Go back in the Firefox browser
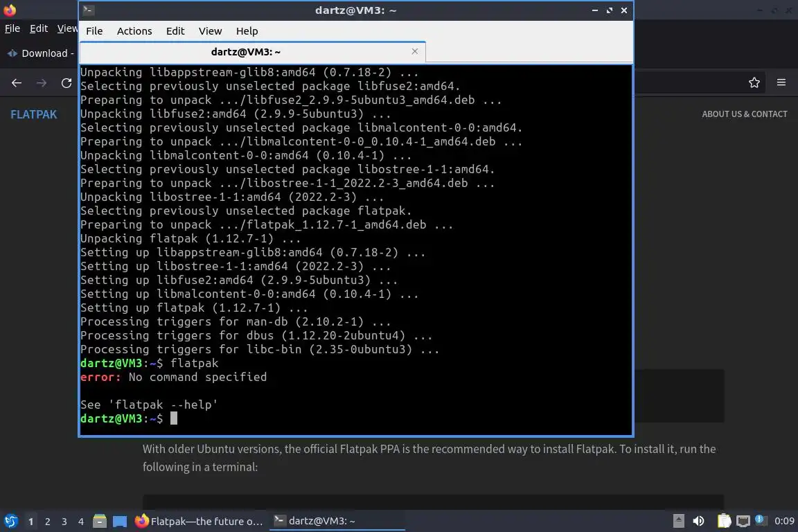The height and width of the screenshot is (532, 798). click(17, 83)
